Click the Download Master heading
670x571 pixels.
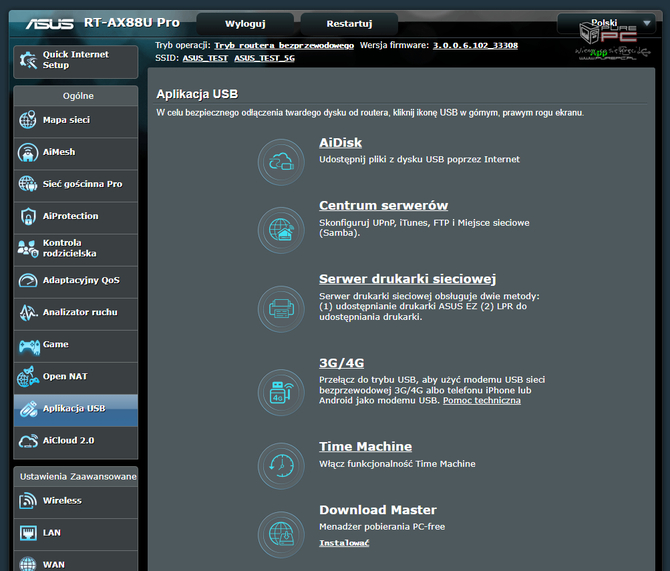click(378, 510)
